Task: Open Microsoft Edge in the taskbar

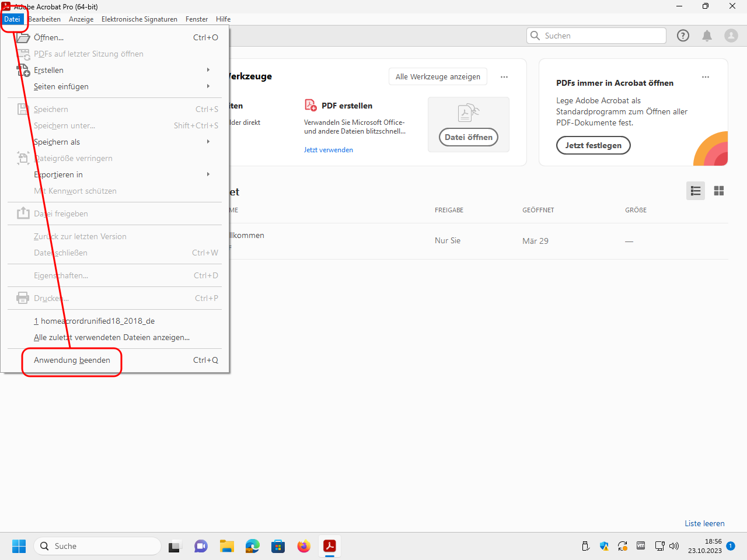Action: [x=252, y=546]
